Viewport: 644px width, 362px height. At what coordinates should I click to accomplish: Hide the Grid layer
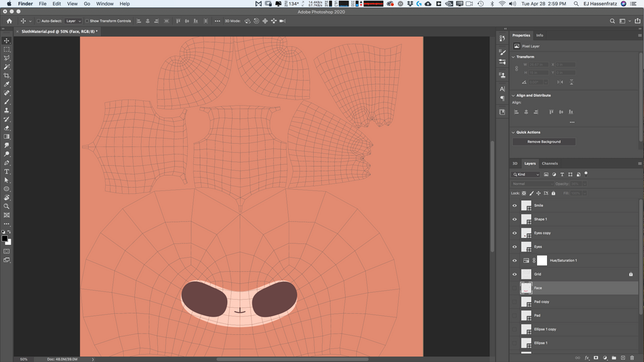click(515, 274)
